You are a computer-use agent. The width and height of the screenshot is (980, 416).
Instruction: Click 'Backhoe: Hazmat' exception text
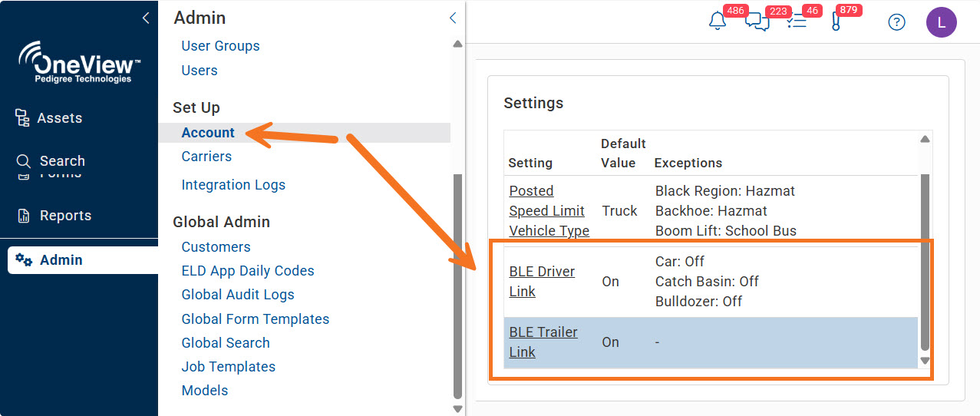pyautogui.click(x=711, y=211)
